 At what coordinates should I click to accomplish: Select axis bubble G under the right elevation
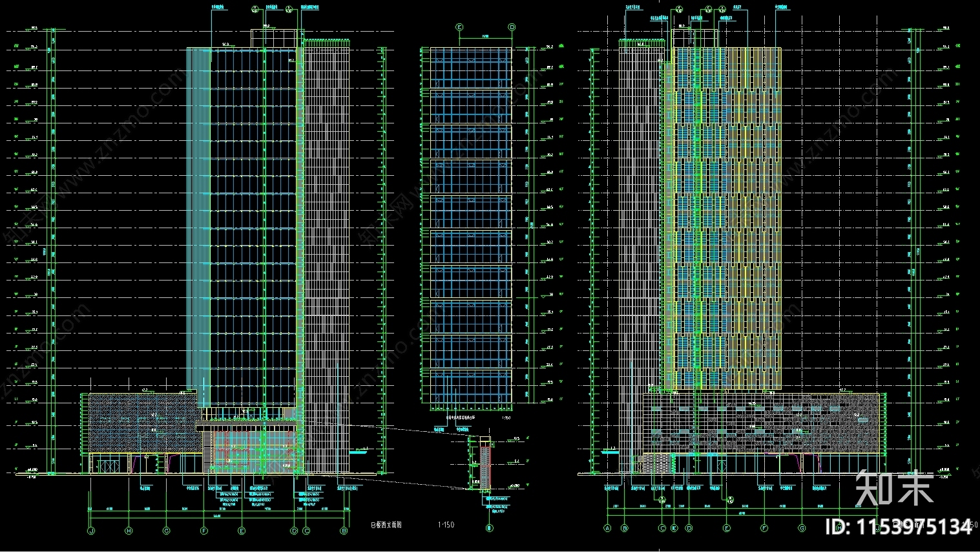(802, 528)
